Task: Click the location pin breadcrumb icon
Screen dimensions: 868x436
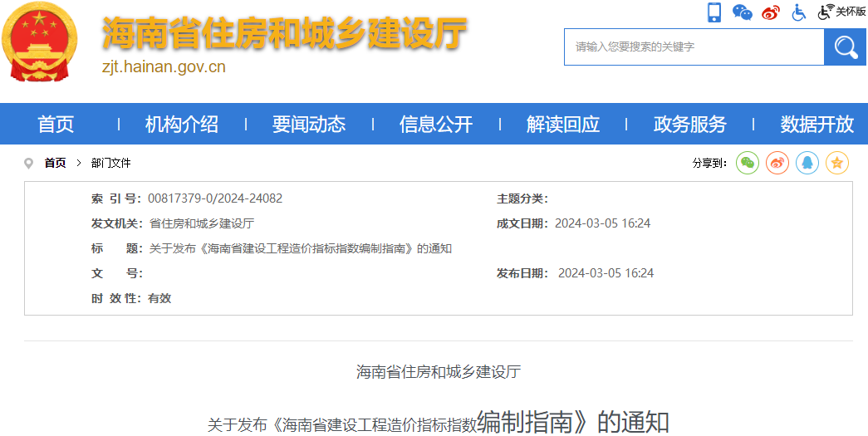Action: 29,163
